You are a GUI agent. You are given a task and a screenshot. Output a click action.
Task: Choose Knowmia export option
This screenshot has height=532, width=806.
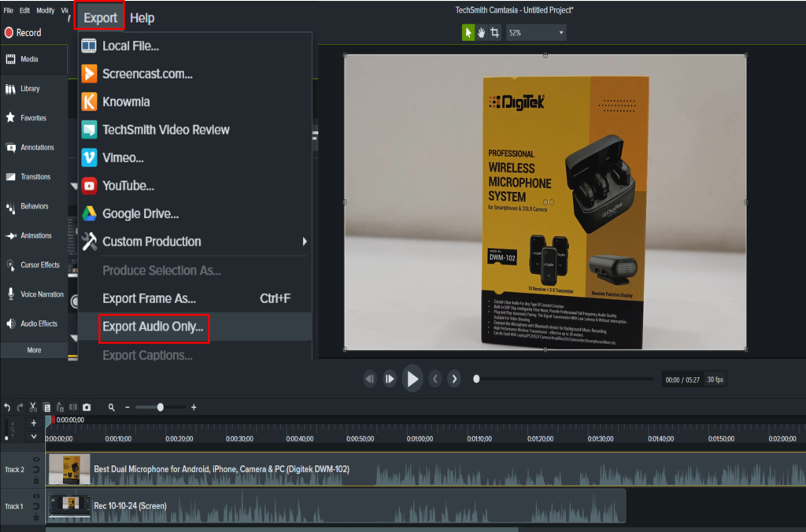pos(195,102)
